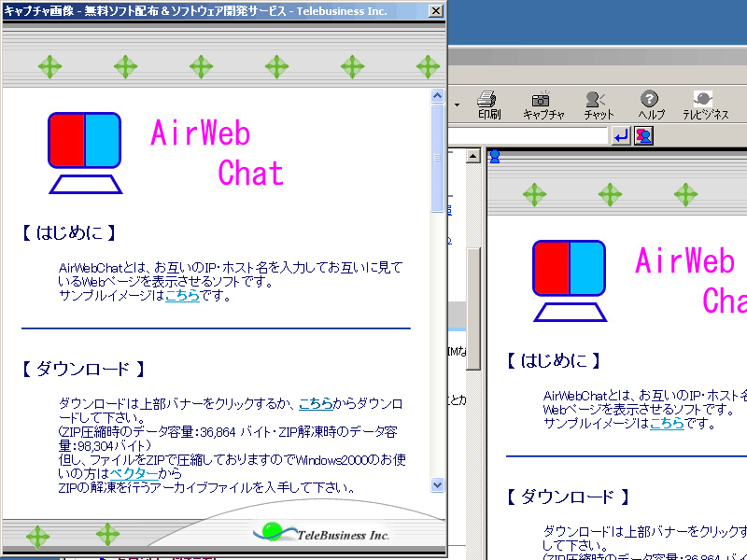Click scroll-down arrow in capture window
The height and width of the screenshot is (560, 747).
[x=437, y=484]
